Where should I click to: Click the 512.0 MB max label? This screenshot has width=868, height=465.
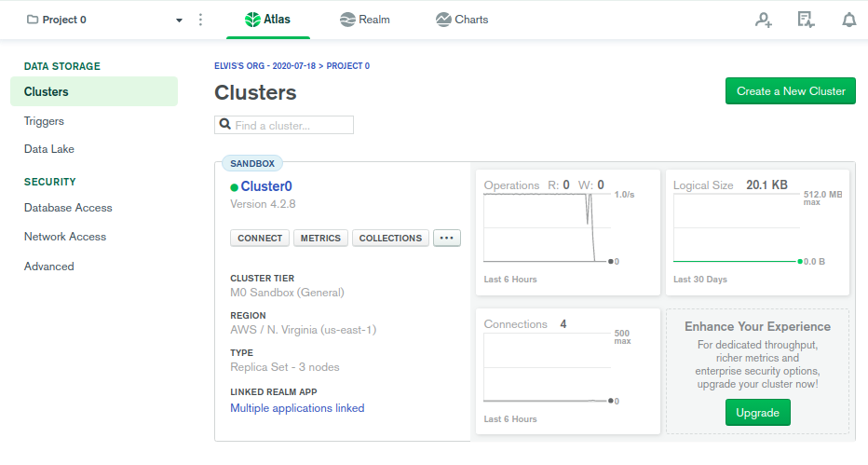[x=822, y=198]
